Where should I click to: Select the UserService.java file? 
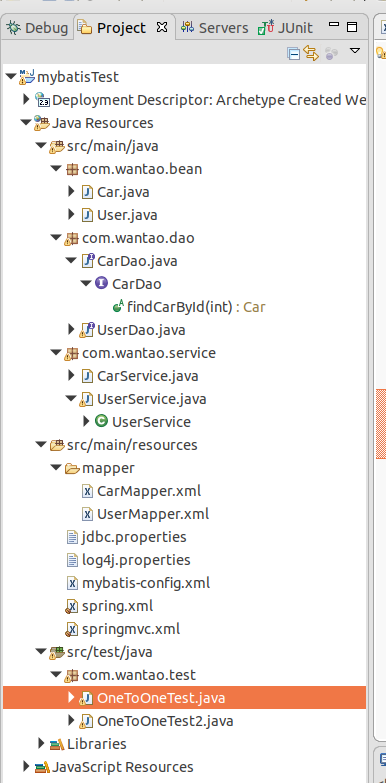tap(152, 398)
